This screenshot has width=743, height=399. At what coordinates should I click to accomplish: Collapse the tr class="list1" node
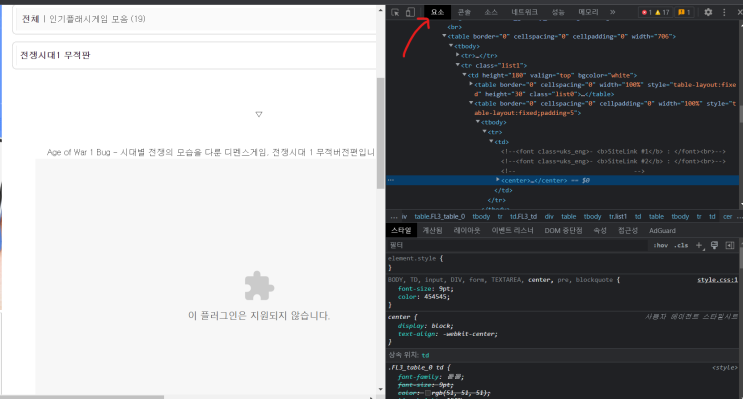[x=457, y=65]
